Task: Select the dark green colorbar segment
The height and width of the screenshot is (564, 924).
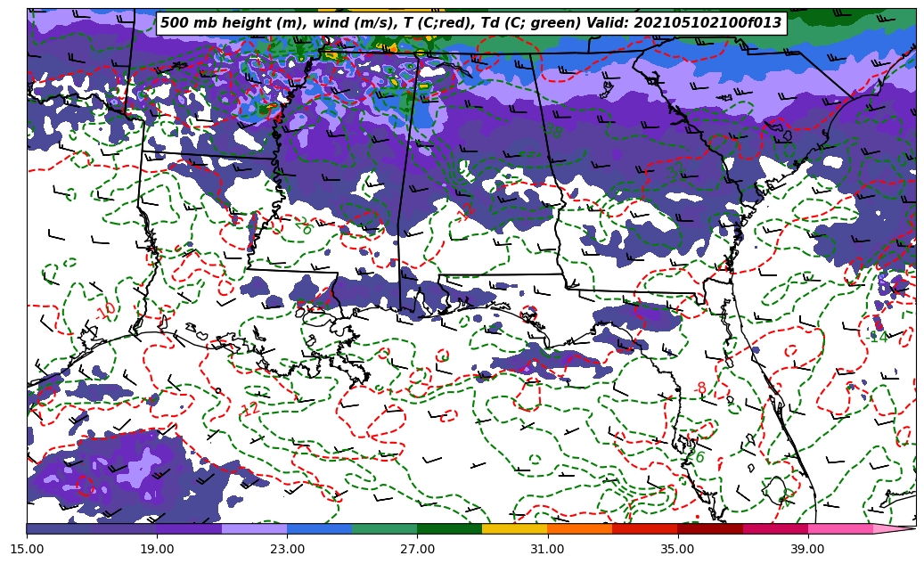Action: pyautogui.click(x=449, y=528)
